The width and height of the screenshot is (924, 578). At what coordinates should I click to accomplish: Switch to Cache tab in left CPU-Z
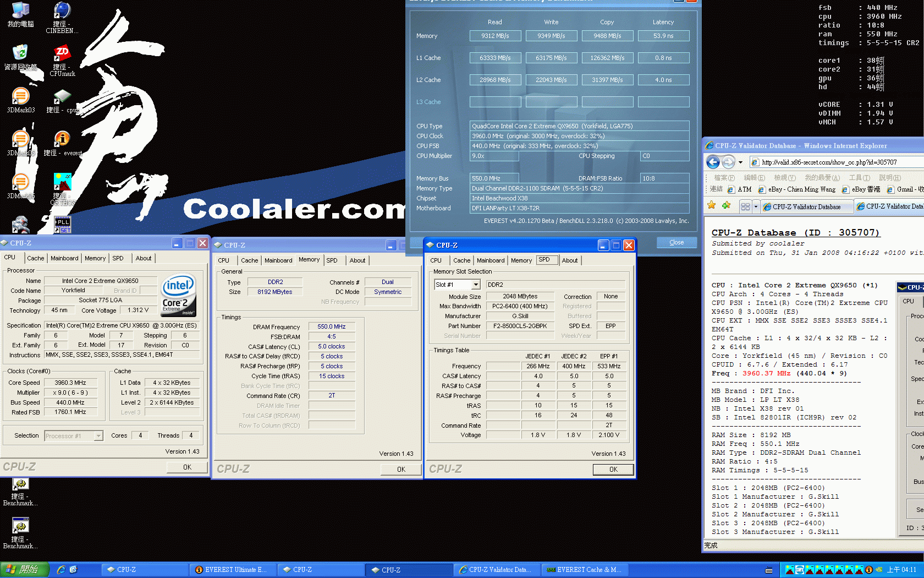36,258
